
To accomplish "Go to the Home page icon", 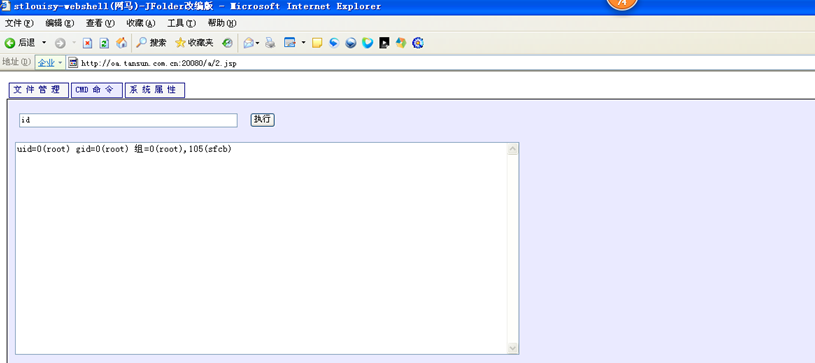I will point(121,43).
